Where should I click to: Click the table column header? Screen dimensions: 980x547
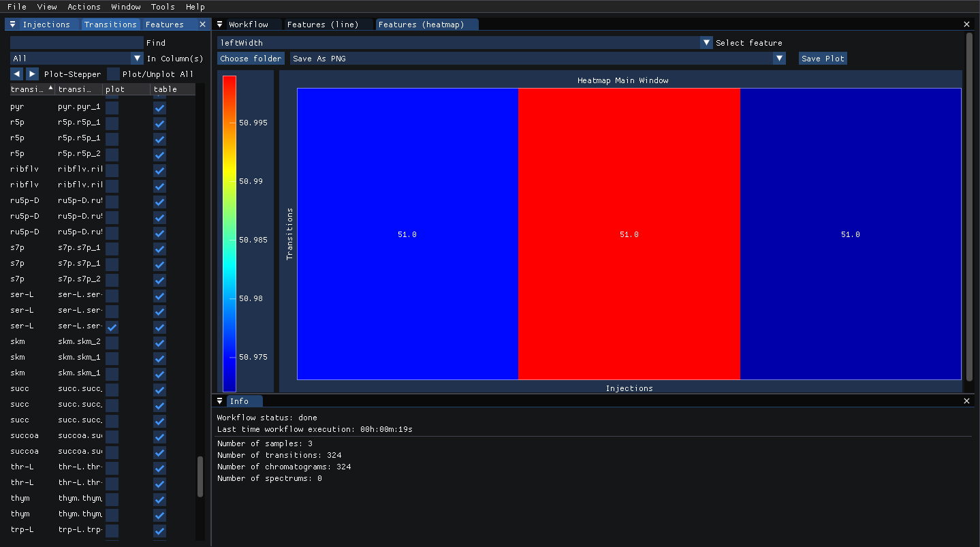click(173, 89)
